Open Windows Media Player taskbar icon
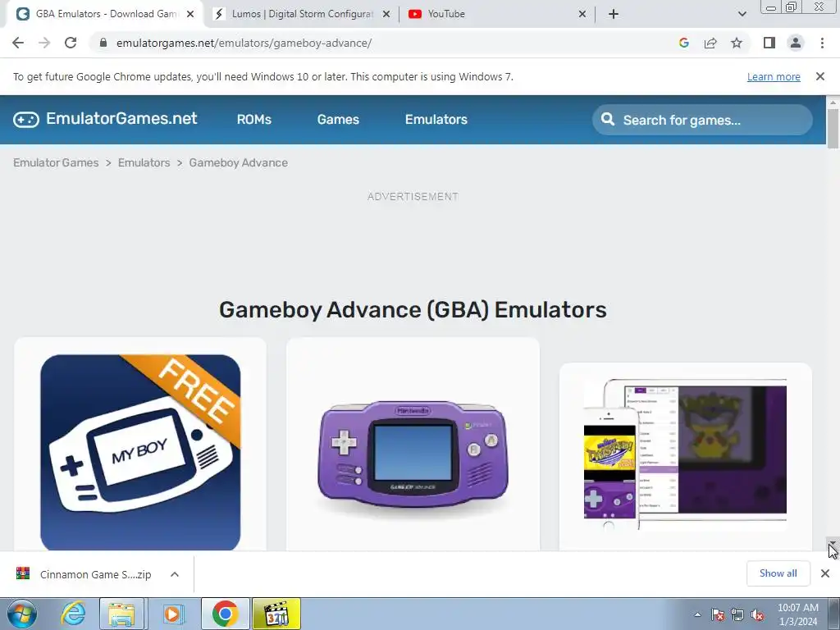The height and width of the screenshot is (630, 840). 172,614
